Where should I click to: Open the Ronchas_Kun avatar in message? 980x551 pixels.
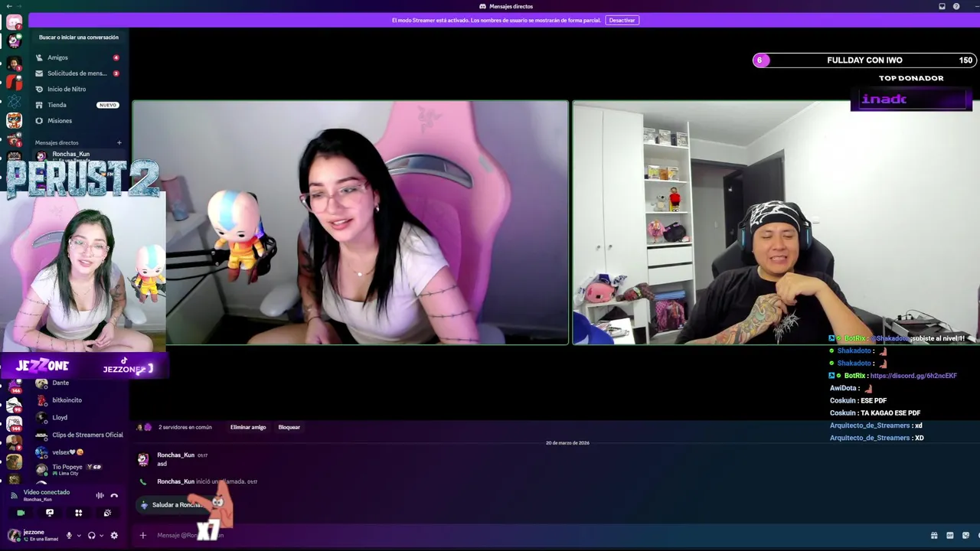click(143, 459)
